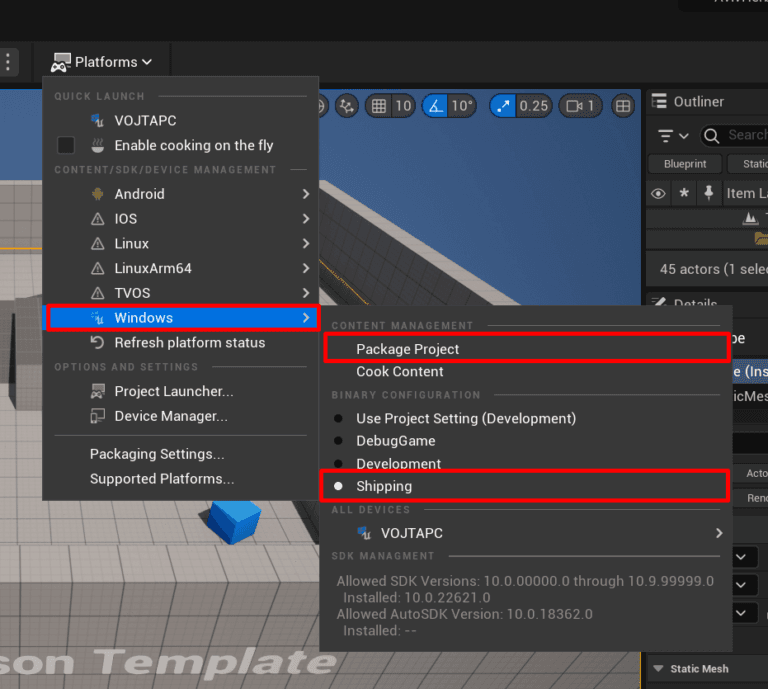
Task: Click the LinuxArm64 warning triangle icon
Action: [x=97, y=268]
